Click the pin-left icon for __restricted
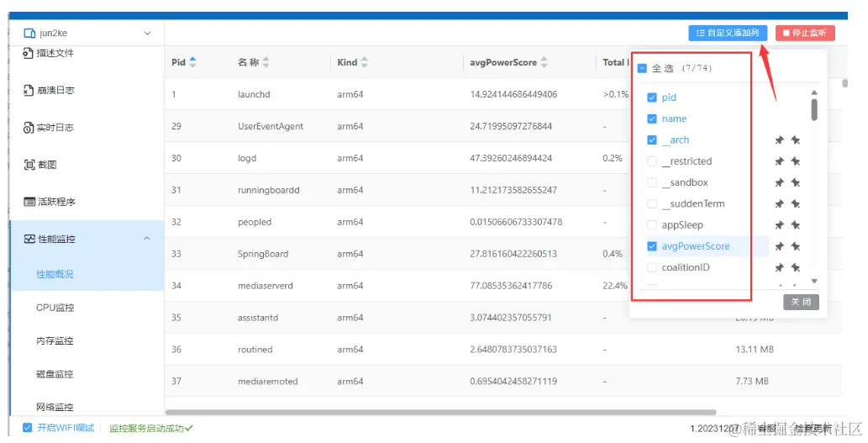Viewport: 868px width, 443px height. pos(780,161)
